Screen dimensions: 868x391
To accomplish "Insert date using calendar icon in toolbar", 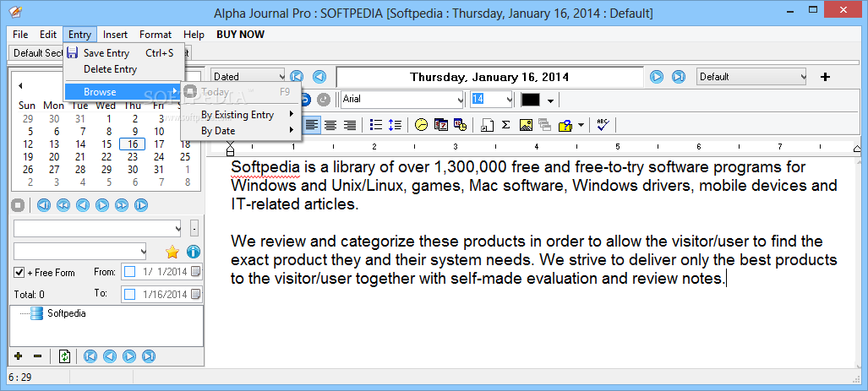I will (441, 125).
